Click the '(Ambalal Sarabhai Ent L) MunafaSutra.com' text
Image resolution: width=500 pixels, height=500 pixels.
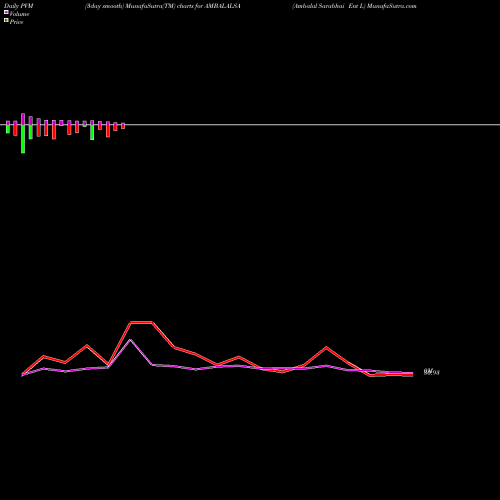click(x=354, y=6)
